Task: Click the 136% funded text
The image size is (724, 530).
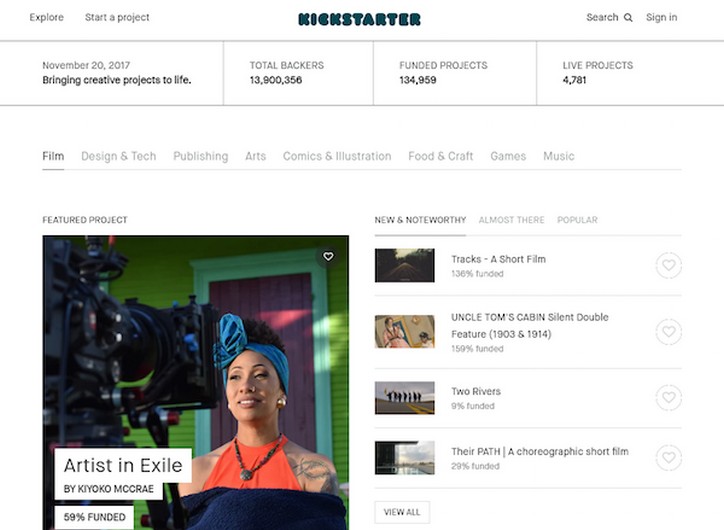Action: point(477,274)
